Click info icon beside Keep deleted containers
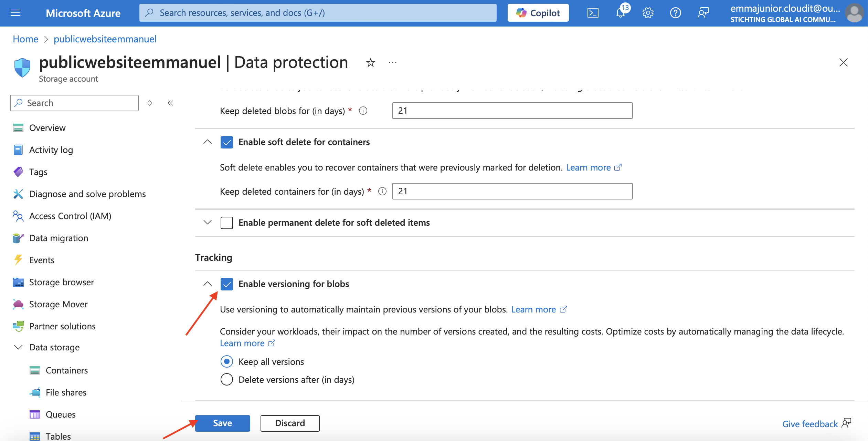 [x=382, y=191]
